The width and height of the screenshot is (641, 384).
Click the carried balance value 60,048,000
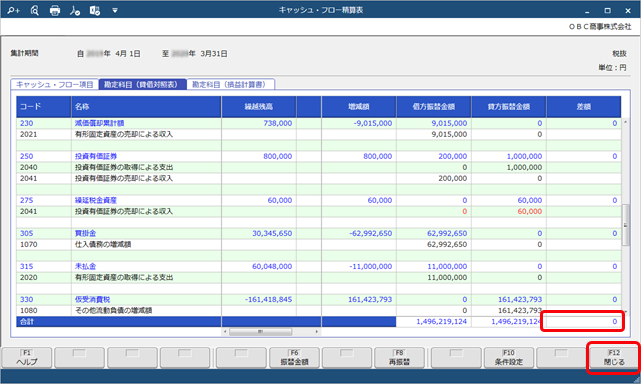click(x=272, y=267)
